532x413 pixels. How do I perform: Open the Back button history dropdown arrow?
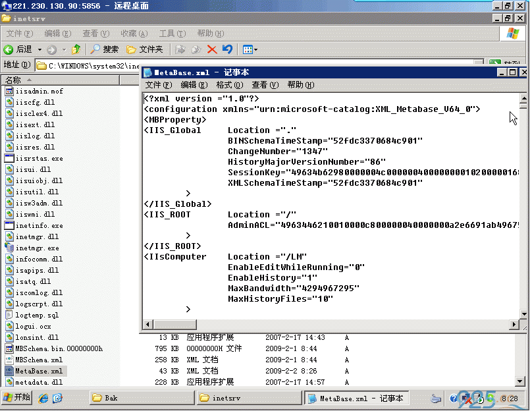click(40, 50)
